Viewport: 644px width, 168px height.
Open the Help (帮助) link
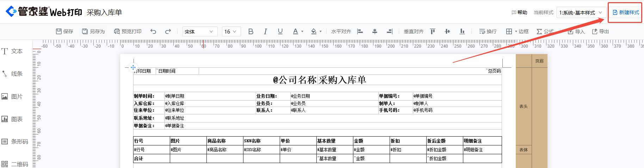pos(519,12)
